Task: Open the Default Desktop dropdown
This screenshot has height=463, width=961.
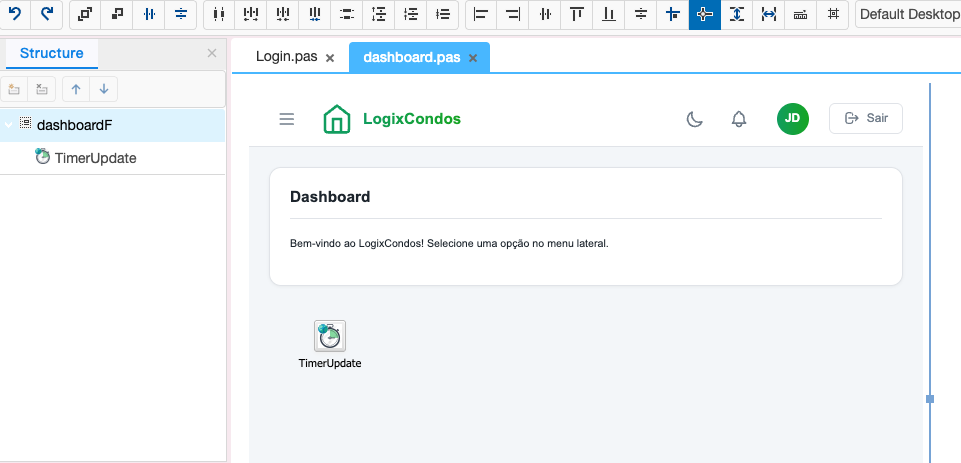Action: click(x=907, y=14)
